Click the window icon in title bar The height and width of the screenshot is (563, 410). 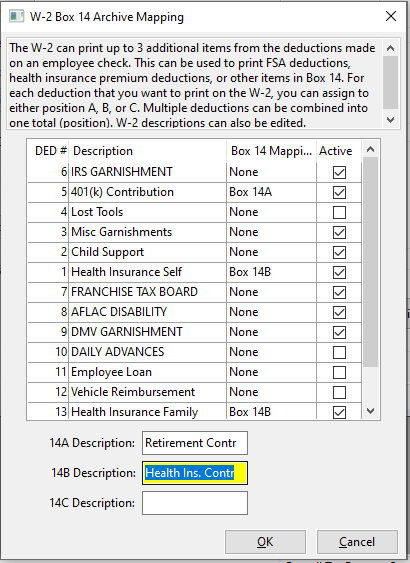16,17
